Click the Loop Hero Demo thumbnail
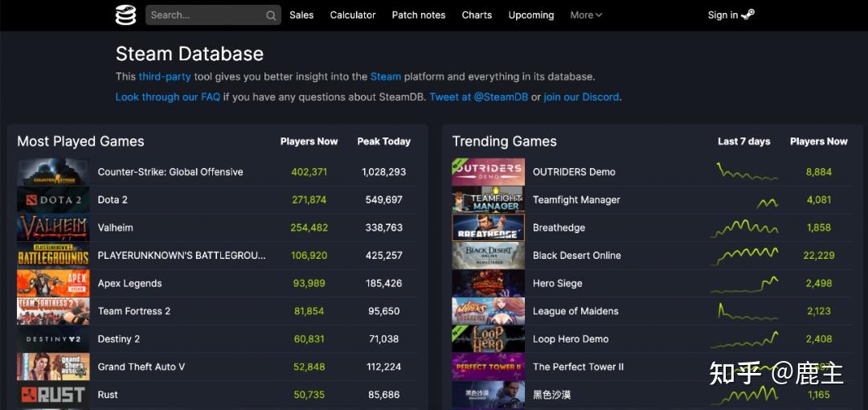 click(x=489, y=338)
